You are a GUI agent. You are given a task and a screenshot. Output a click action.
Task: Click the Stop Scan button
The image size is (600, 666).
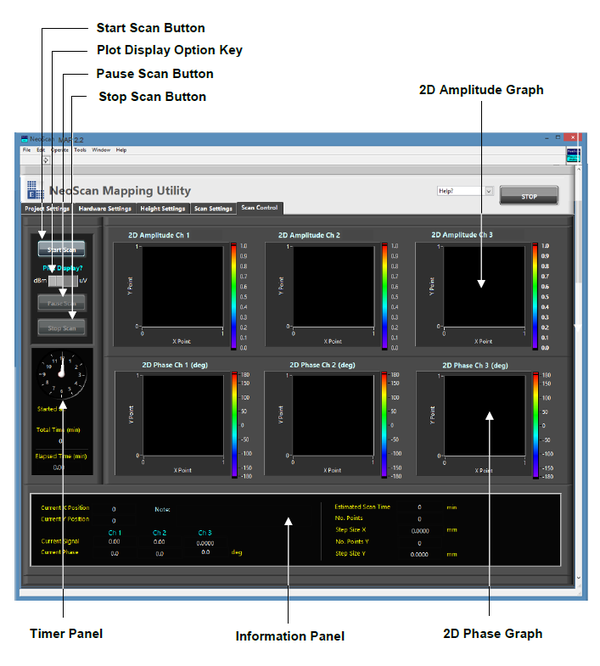click(x=62, y=328)
